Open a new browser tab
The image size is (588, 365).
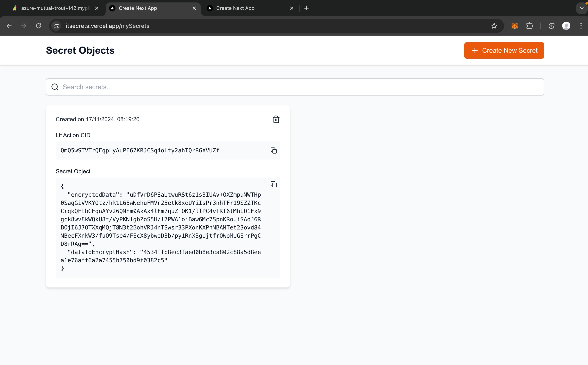(306, 8)
